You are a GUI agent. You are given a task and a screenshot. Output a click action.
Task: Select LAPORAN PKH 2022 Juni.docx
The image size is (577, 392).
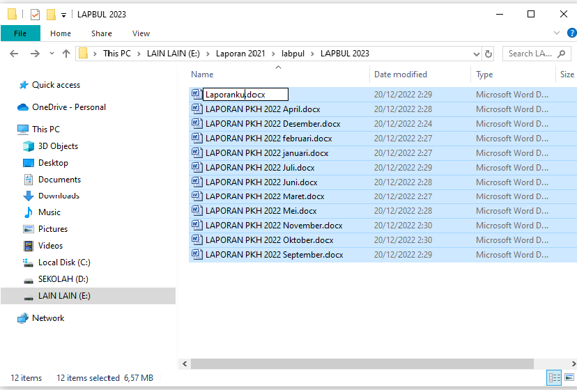pos(261,182)
